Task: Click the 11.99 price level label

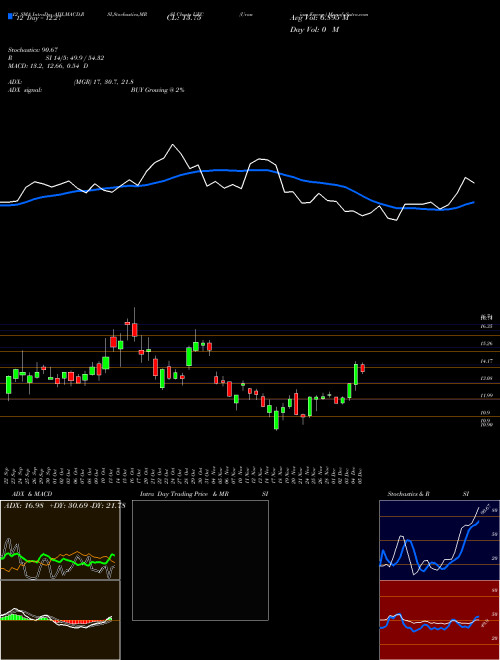Action: [x=487, y=396]
